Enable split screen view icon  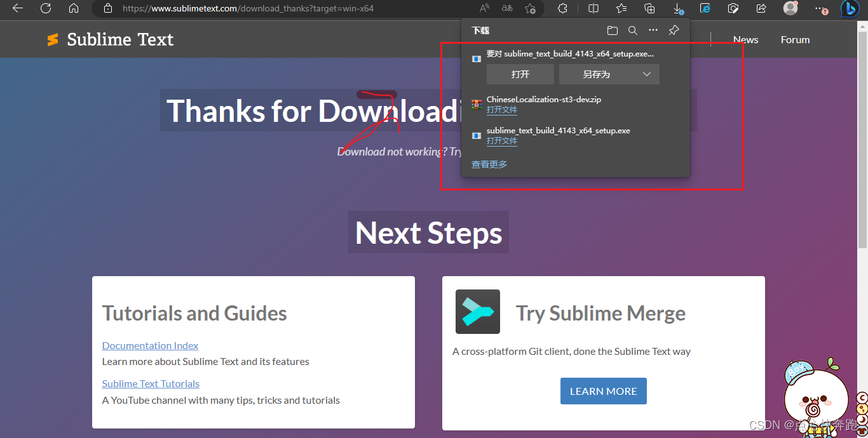point(593,8)
